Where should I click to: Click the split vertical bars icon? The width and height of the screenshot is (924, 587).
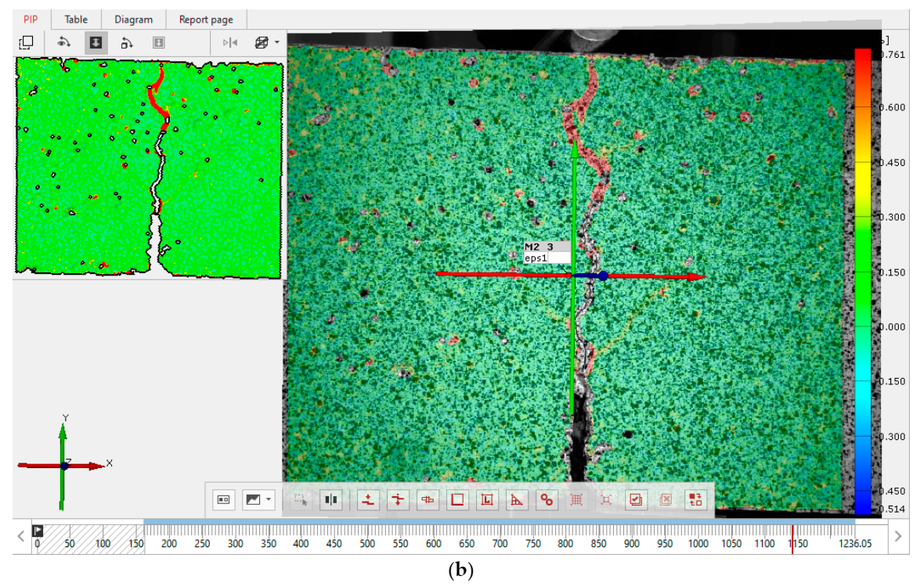pyautogui.click(x=330, y=499)
